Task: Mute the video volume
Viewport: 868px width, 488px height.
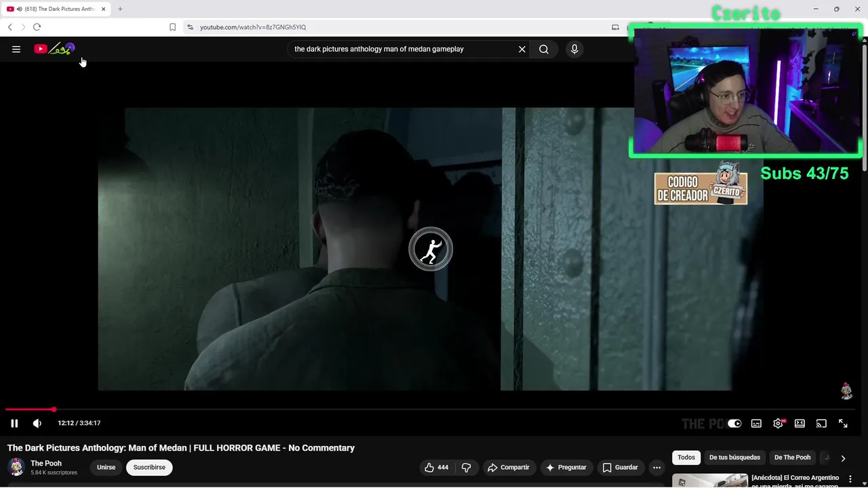Action: point(37,423)
